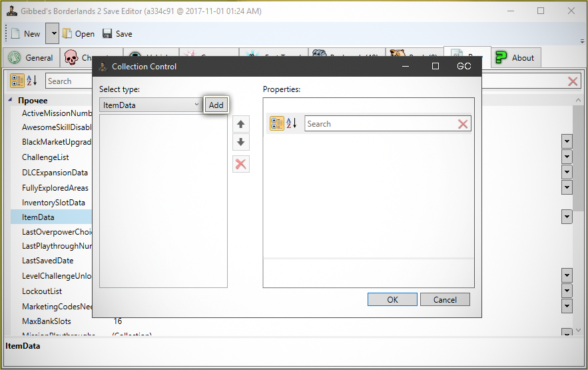Clear the Properties search in dialog
The height and width of the screenshot is (370, 588).
click(x=463, y=124)
